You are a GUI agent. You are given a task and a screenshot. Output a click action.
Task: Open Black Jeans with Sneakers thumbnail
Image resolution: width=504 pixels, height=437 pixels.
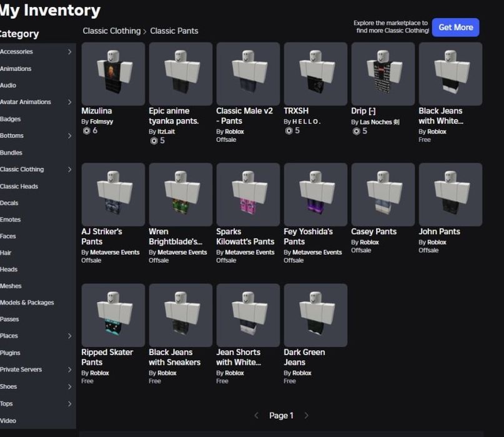pyautogui.click(x=180, y=315)
